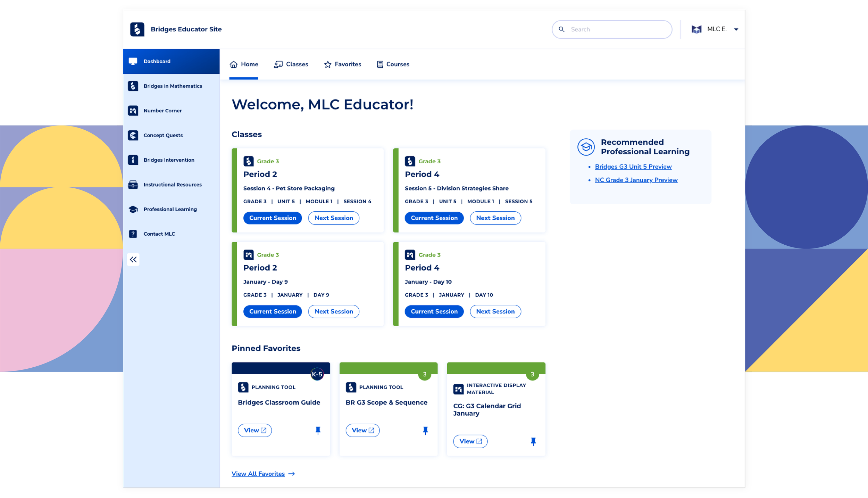Unpin CG: G3 Calendar Grid January
The height and width of the screenshot is (498, 868).
click(533, 441)
